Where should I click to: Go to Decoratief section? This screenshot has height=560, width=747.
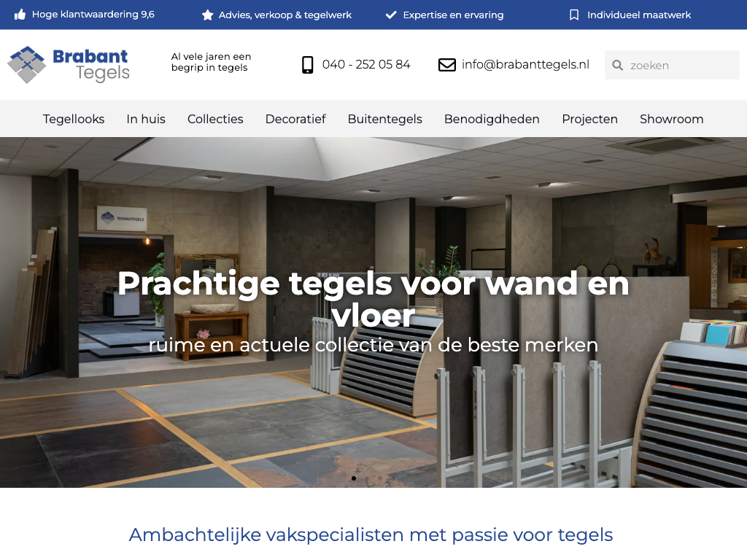click(295, 119)
